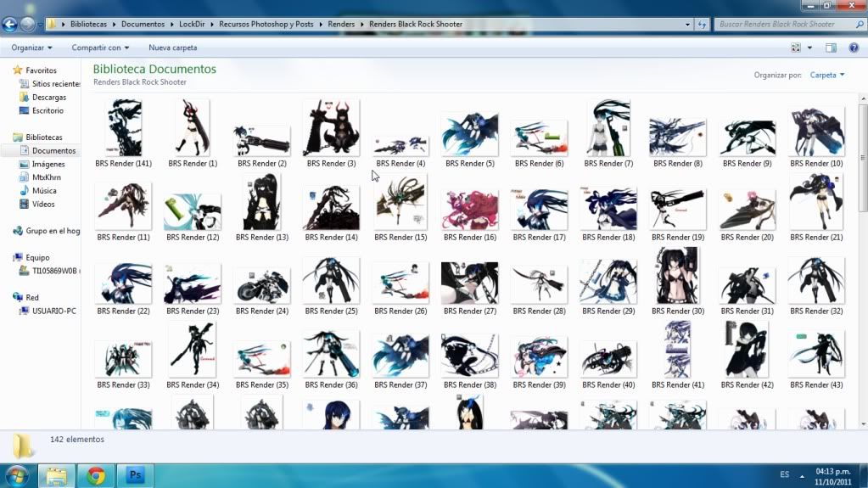The width and height of the screenshot is (868, 488).
Task: Open Sitios recientes in sidebar
Action: click(x=50, y=84)
